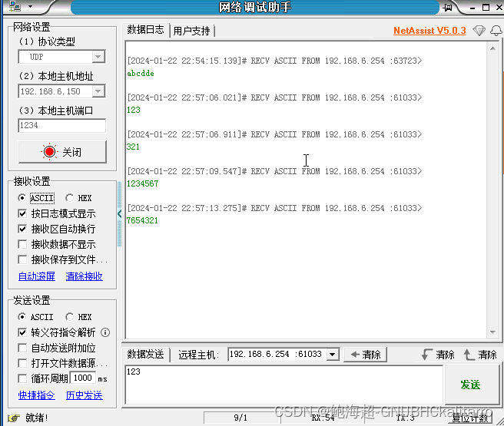Click the 清除接收 link

[85, 276]
